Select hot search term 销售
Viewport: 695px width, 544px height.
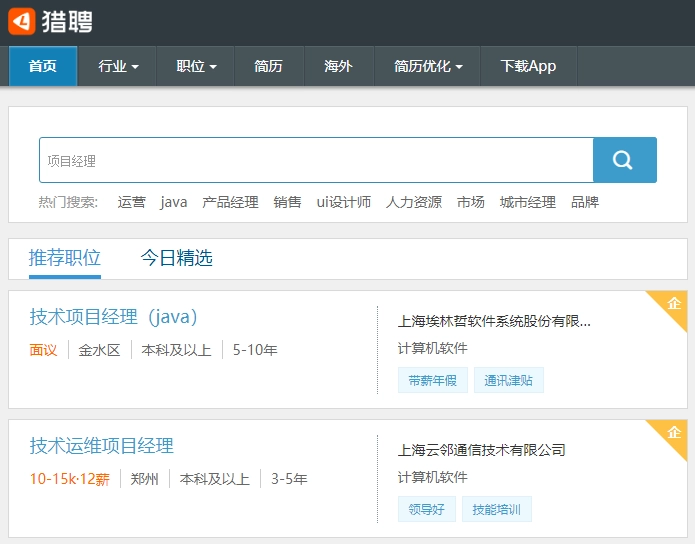287,202
